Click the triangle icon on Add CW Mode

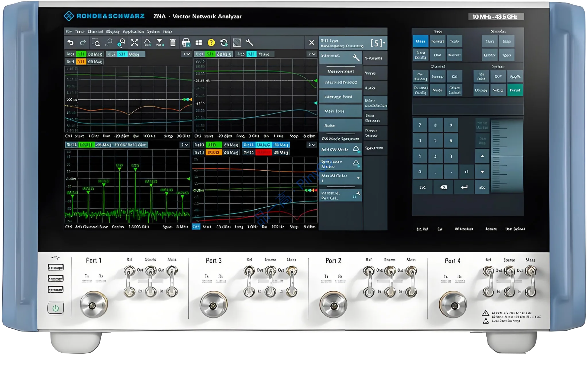point(356,149)
